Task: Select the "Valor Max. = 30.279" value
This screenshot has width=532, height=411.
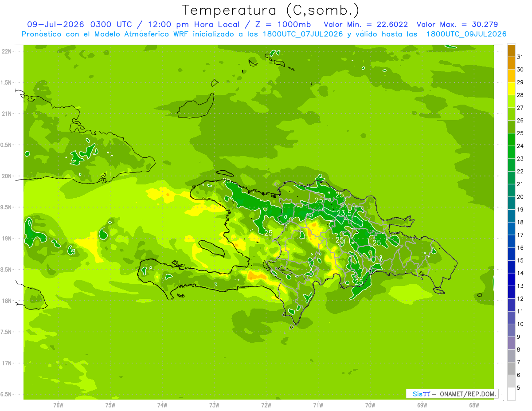Action: point(457,24)
